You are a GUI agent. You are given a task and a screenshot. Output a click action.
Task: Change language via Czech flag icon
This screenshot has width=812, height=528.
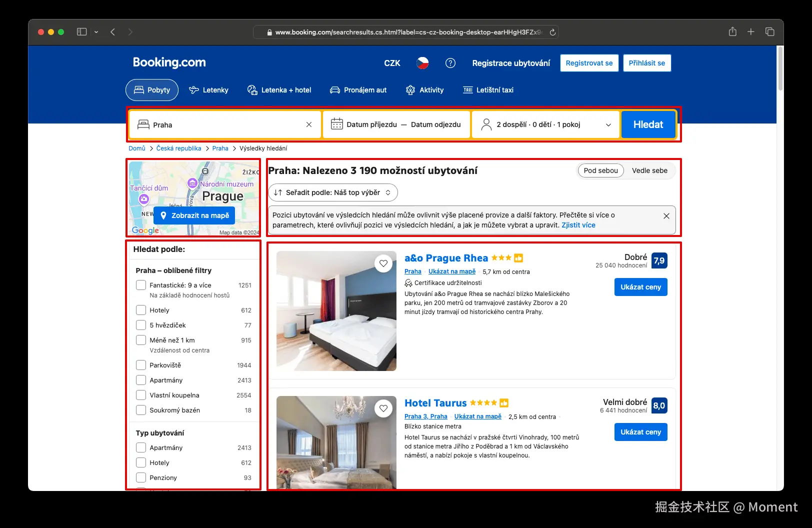tap(422, 63)
